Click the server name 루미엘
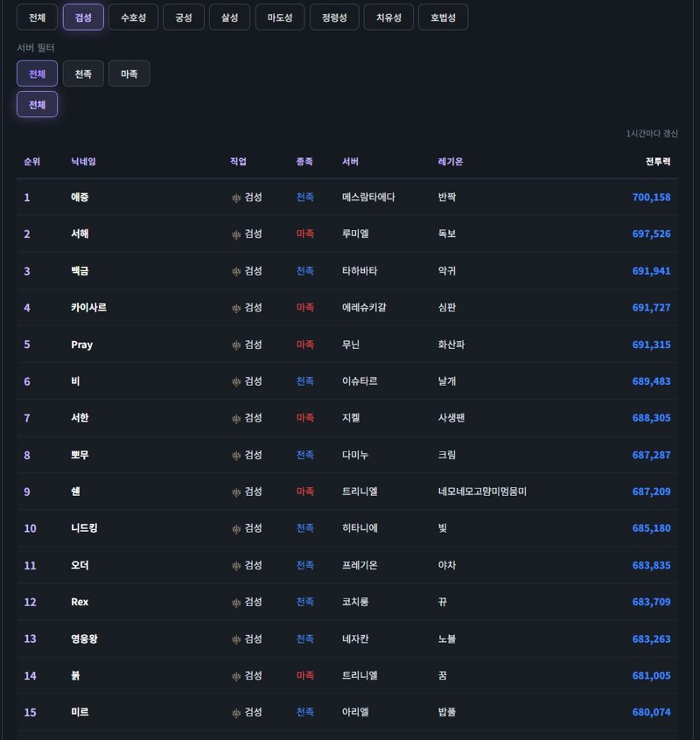 (x=355, y=234)
